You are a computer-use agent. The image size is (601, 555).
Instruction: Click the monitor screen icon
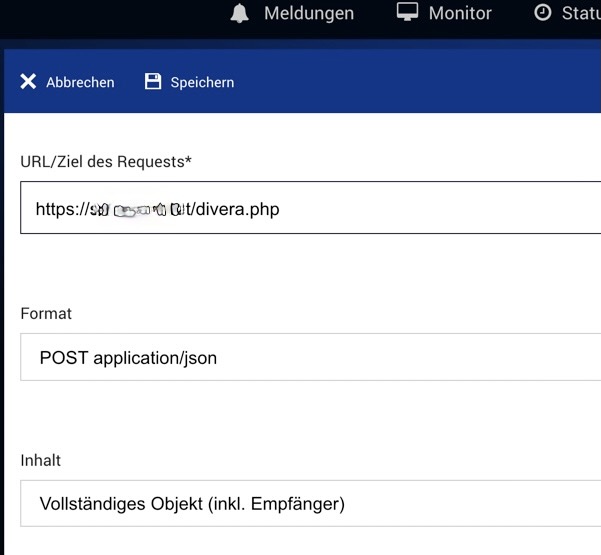click(406, 13)
